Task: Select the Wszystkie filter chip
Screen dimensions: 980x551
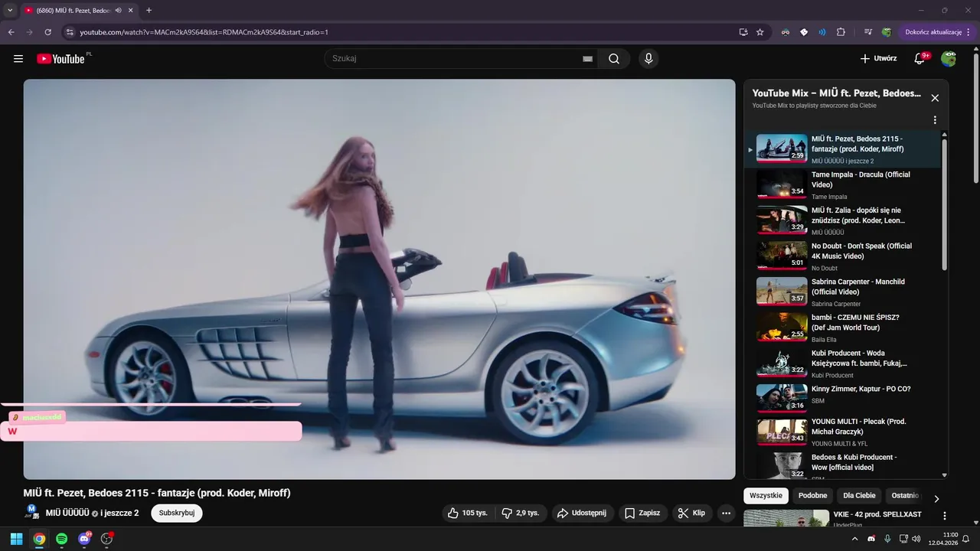Action: pos(766,495)
